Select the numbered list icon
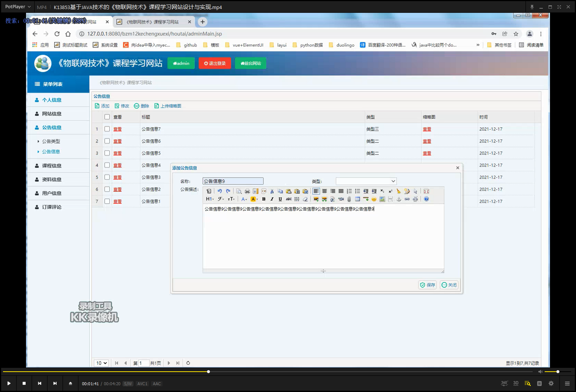Screen dimensions: 576x392 [349, 191]
